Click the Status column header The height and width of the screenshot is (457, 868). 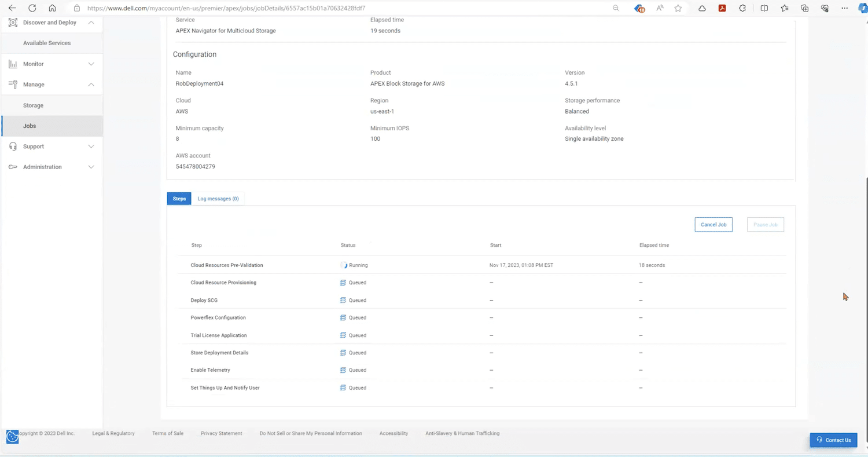(348, 245)
